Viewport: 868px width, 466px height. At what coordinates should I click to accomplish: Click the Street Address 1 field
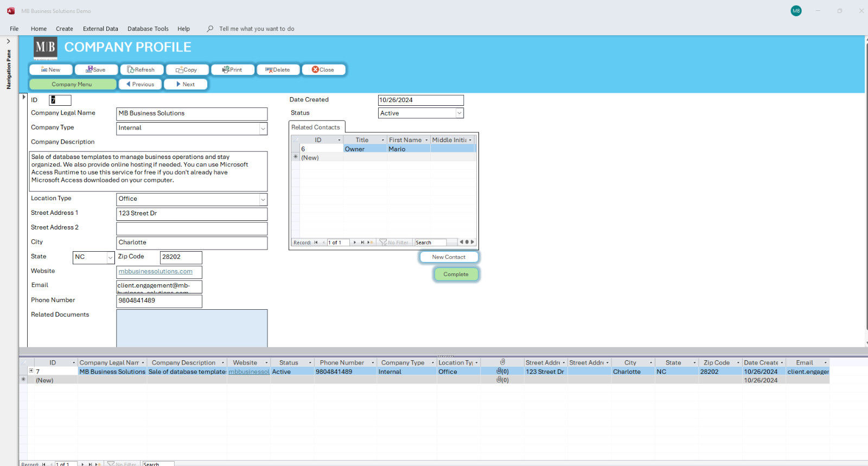[192, 214]
